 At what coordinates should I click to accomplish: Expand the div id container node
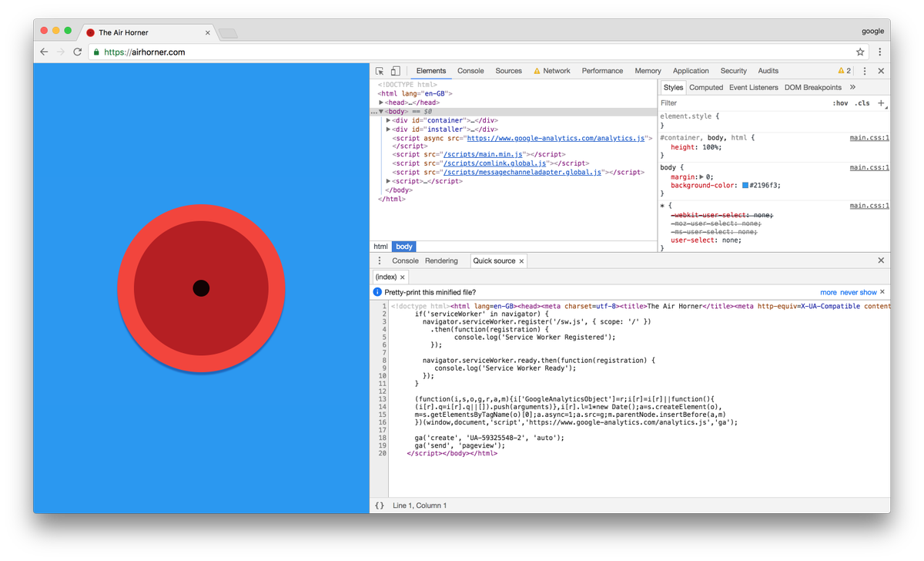[x=388, y=120]
